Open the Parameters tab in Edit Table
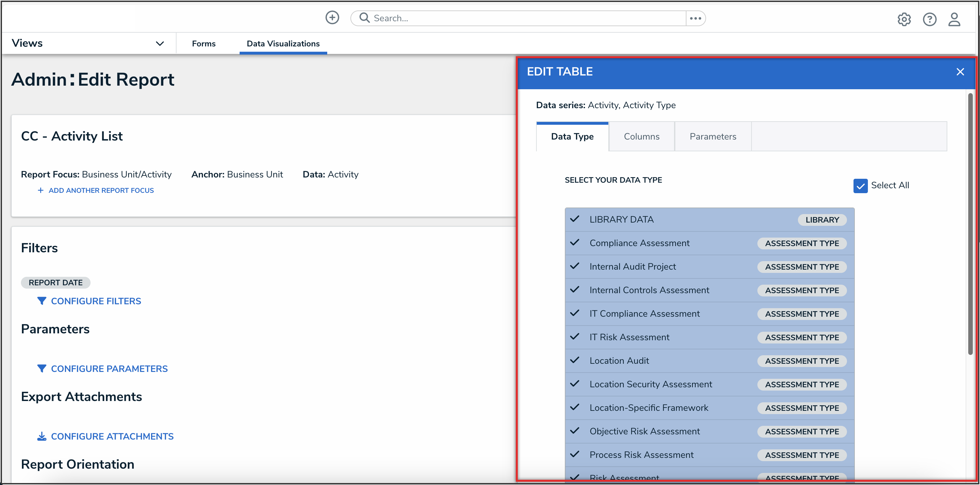The width and height of the screenshot is (980, 485). point(713,137)
